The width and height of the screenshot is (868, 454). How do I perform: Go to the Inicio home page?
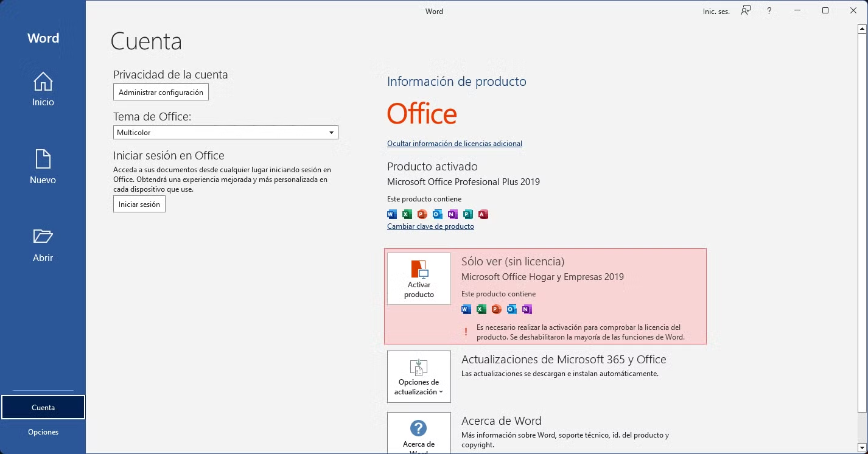pyautogui.click(x=43, y=89)
